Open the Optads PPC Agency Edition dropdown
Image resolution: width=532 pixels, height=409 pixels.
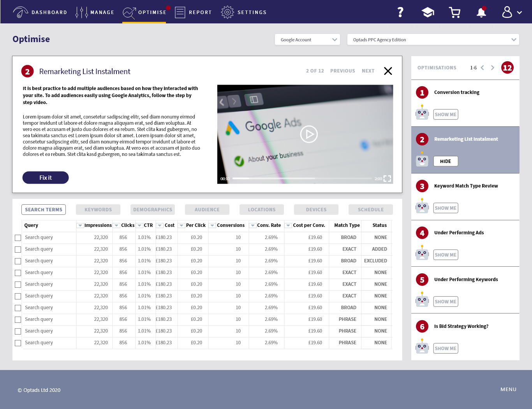(433, 39)
